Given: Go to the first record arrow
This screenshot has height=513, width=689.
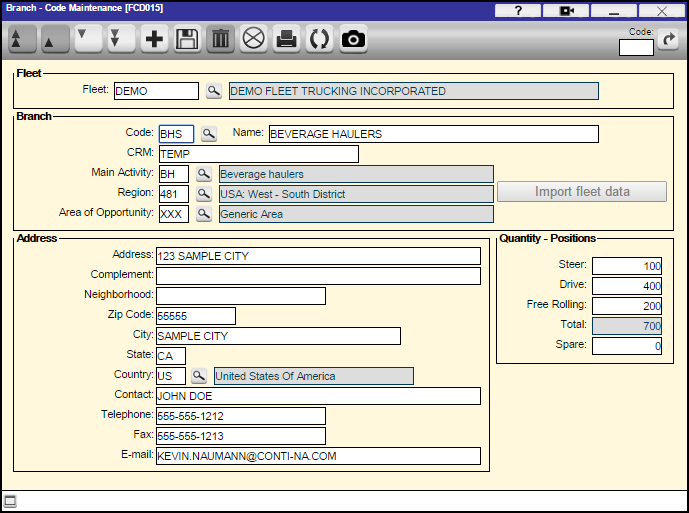Looking at the screenshot, I should 23,40.
